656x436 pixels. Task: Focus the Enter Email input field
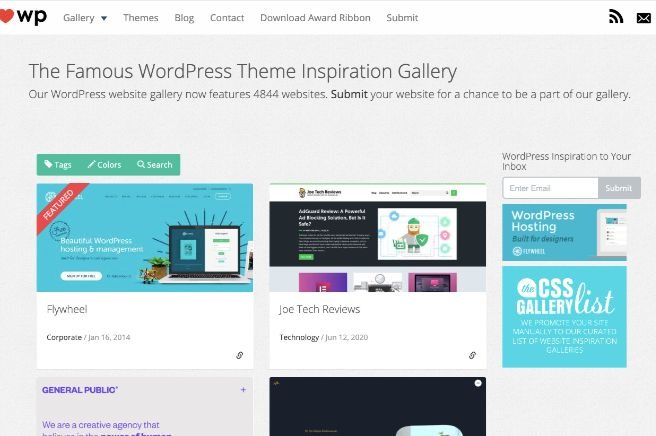[x=550, y=188]
